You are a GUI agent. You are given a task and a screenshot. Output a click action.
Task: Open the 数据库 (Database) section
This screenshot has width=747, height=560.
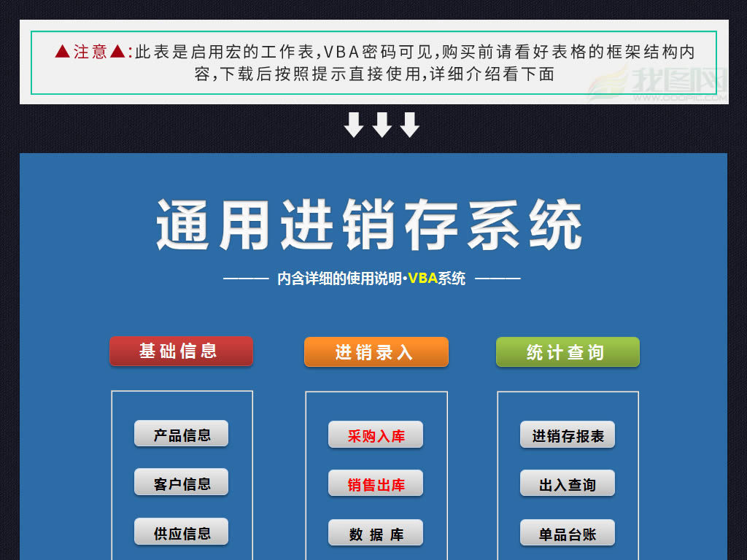[376, 532]
